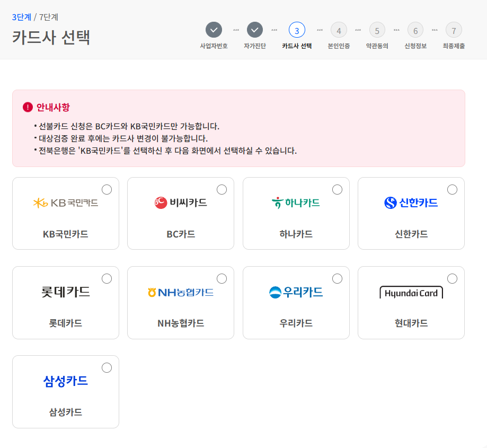Select the 삼성카드 radio button

point(107,368)
